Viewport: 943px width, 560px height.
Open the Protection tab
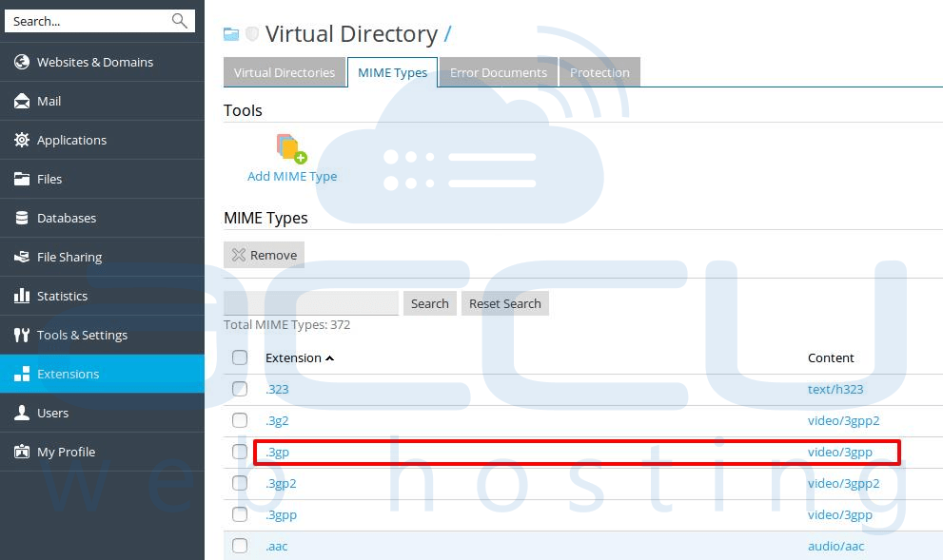pos(599,71)
